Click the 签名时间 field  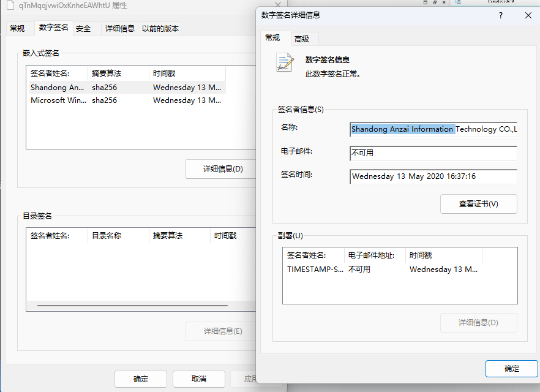[433, 176]
